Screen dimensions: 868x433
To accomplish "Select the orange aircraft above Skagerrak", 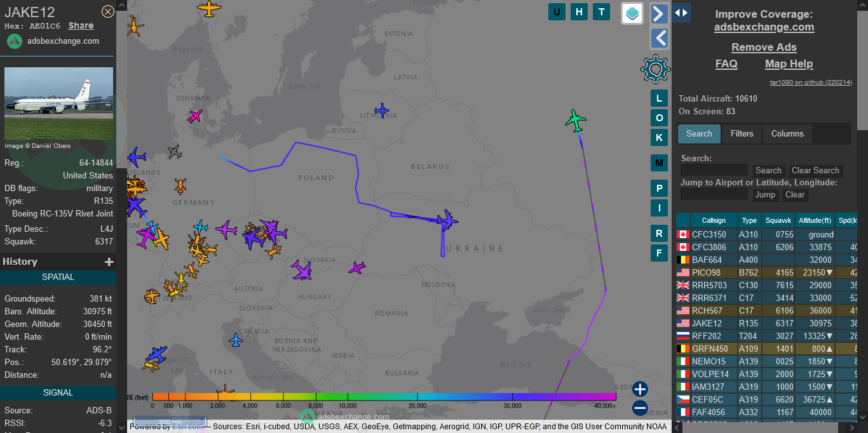I will coord(209,8).
